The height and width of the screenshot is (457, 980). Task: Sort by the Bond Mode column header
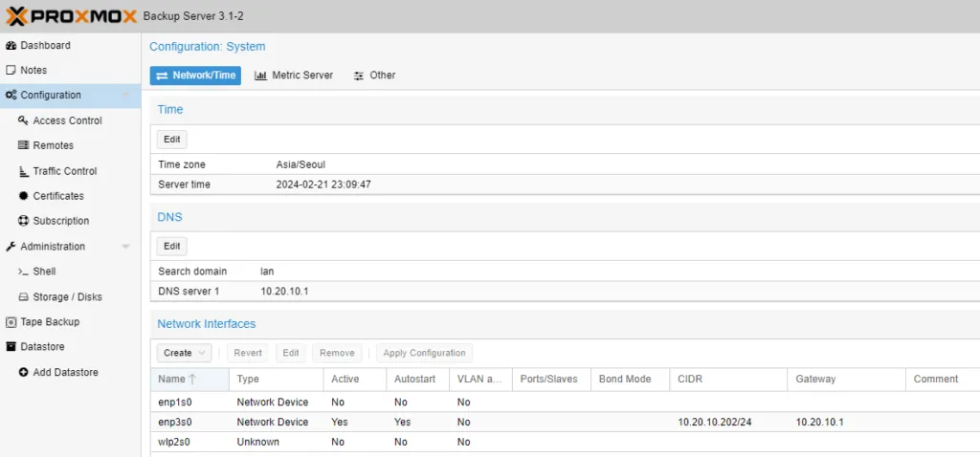pyautogui.click(x=631, y=379)
